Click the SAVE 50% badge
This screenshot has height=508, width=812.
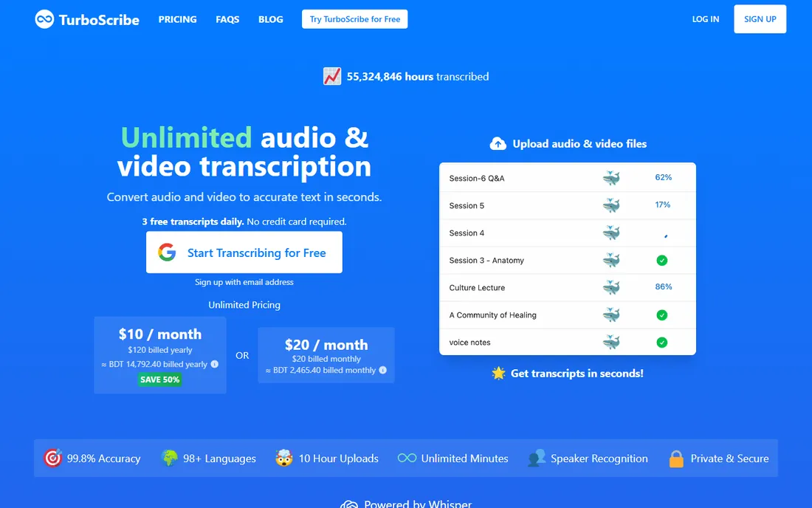(160, 380)
